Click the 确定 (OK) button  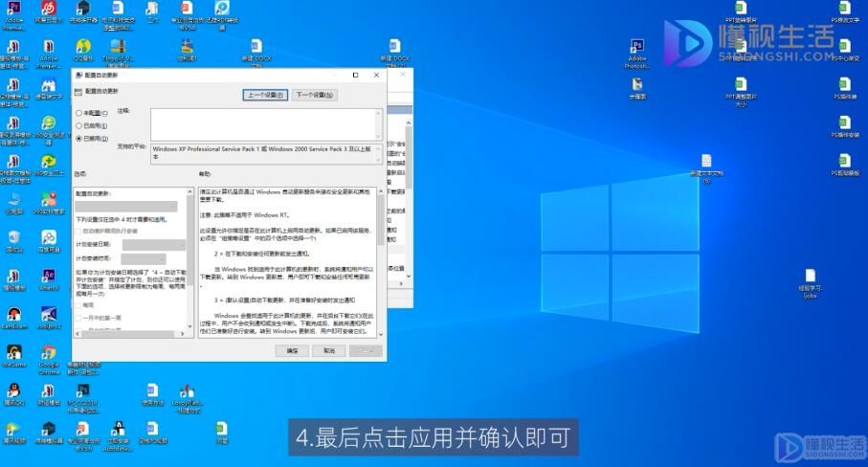tap(292, 351)
